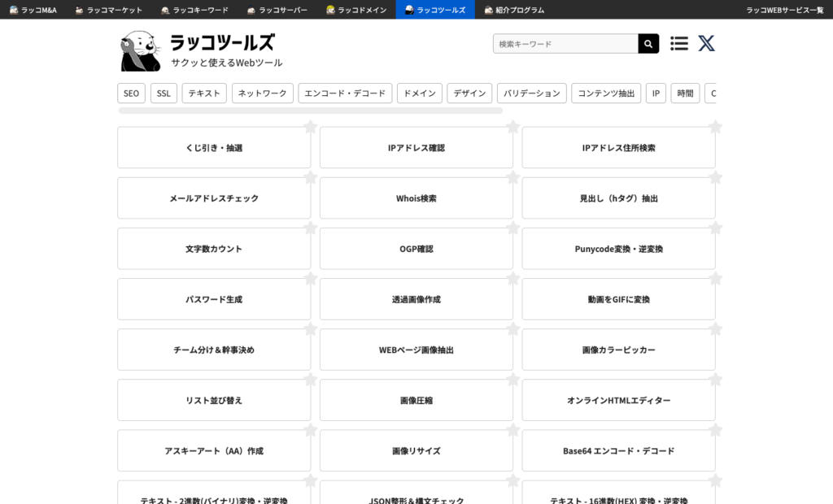This screenshot has width=833, height=504.
Task: Open the 動画をGIFに変換 tool
Action: click(x=619, y=299)
